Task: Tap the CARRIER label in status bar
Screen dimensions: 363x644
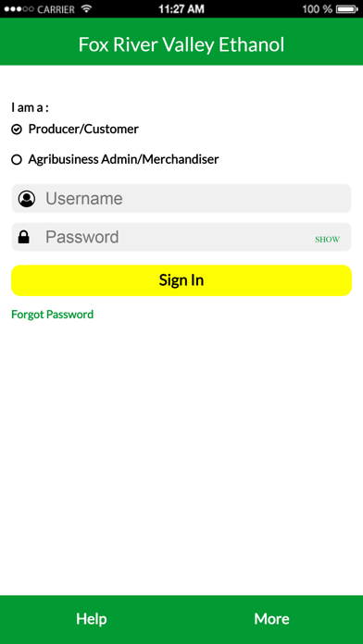Action: (56, 9)
